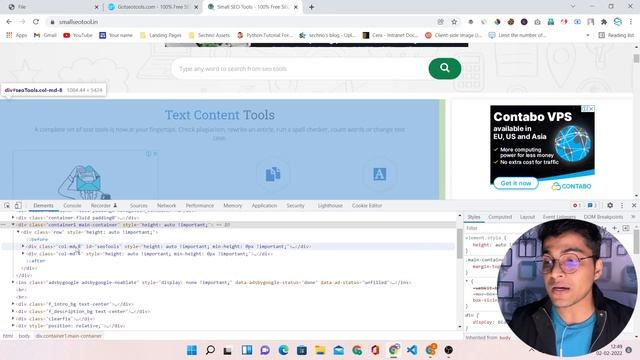Toggle the DevTools device toolbar icon
Image resolution: width=640 pixels, height=360 pixels.
click(18, 205)
